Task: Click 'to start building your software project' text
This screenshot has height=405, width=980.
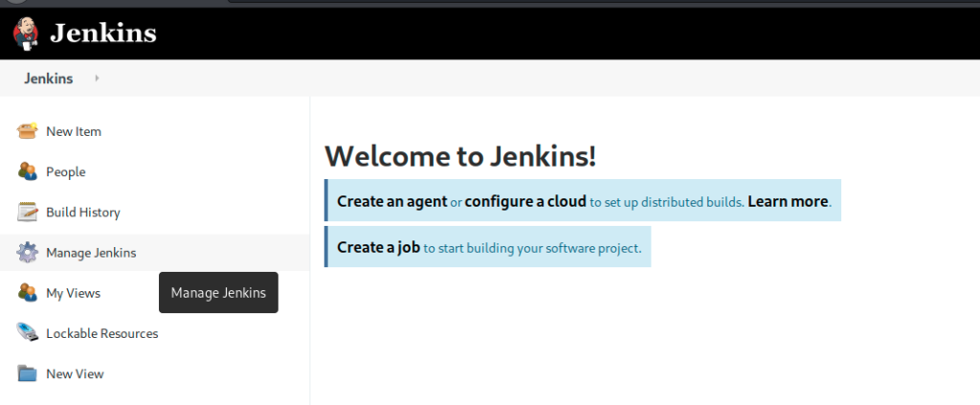Action: pyautogui.click(x=532, y=248)
